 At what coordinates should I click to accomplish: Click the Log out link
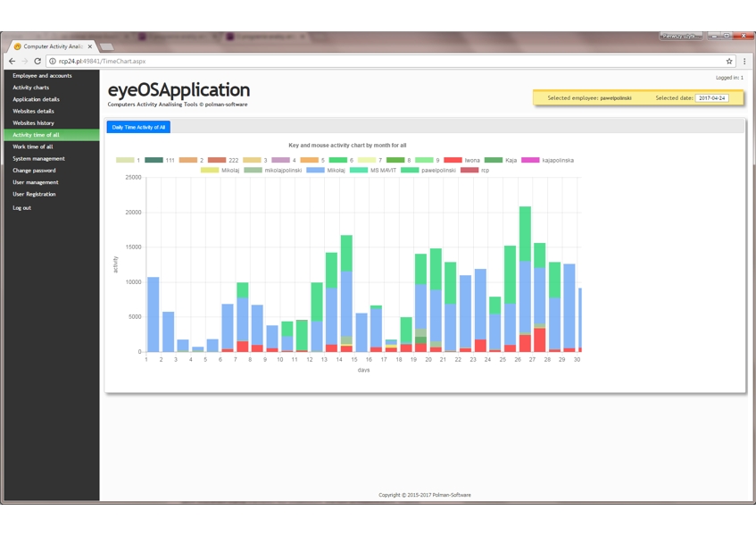pyautogui.click(x=21, y=208)
